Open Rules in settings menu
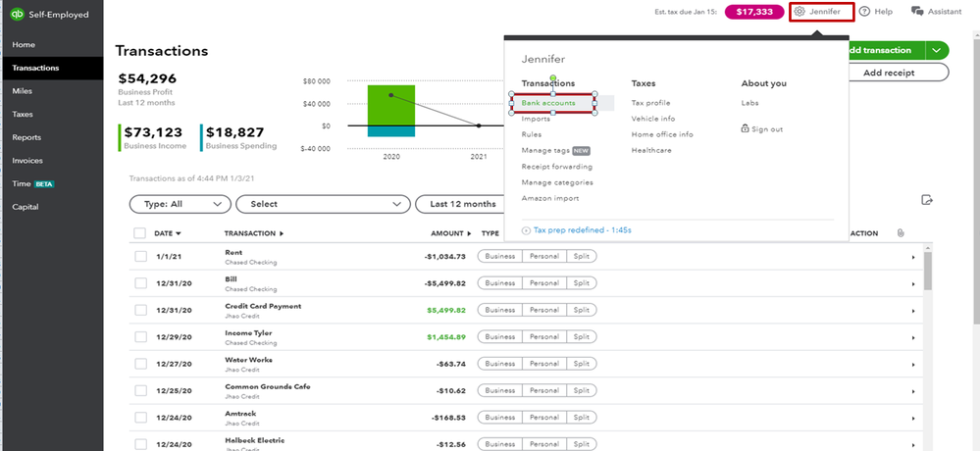The image size is (980, 451). point(532,134)
